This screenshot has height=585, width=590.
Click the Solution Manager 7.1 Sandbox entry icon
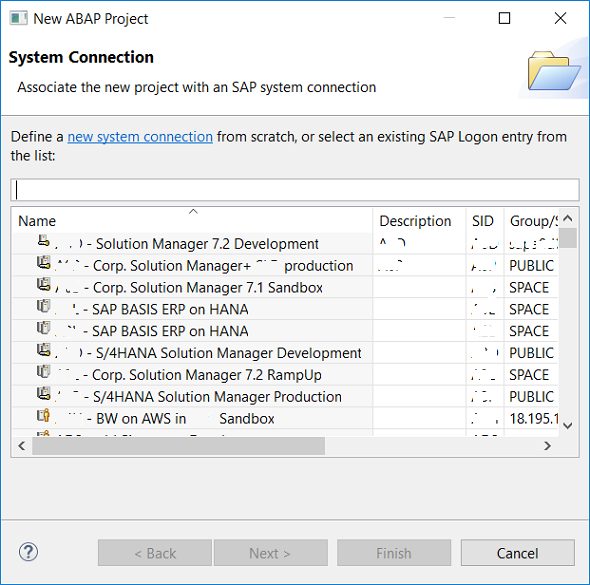(44, 284)
